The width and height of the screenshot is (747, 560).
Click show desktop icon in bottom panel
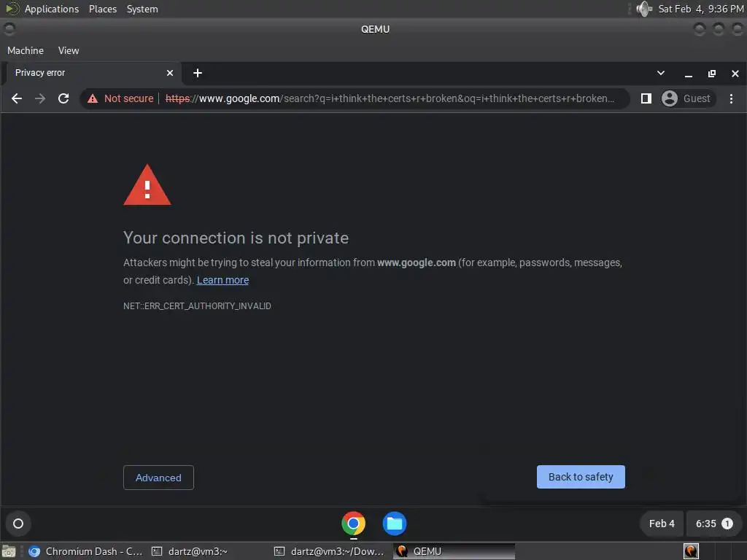point(9,551)
